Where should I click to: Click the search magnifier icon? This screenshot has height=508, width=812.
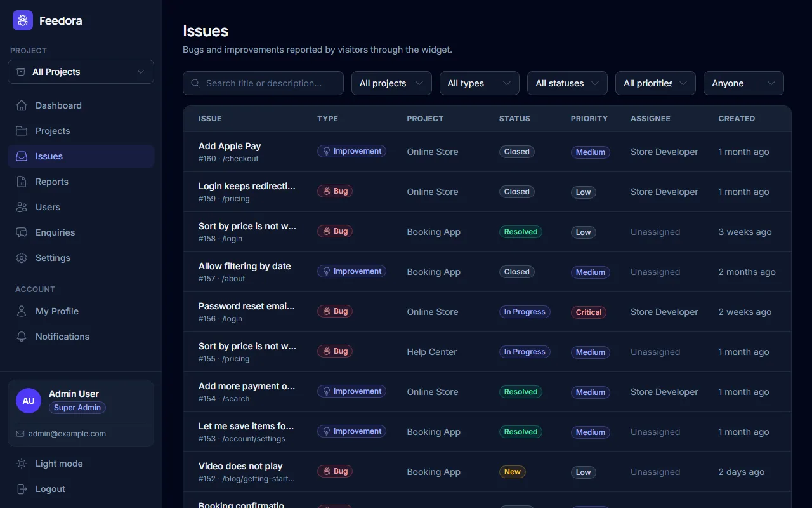[x=196, y=83]
